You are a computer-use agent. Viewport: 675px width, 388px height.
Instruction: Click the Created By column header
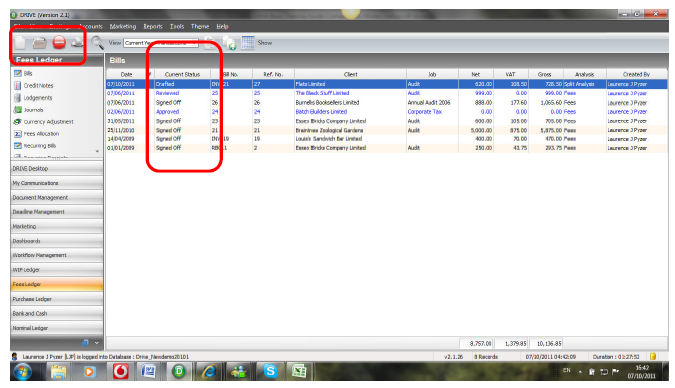636,74
